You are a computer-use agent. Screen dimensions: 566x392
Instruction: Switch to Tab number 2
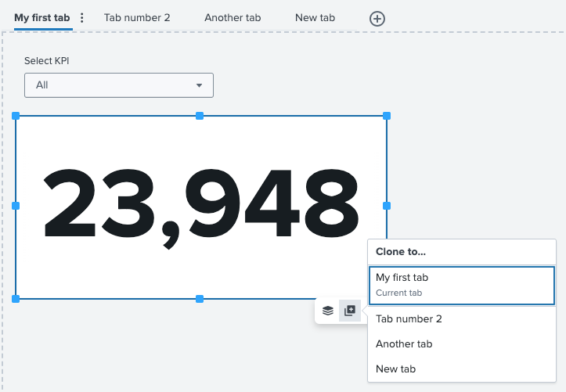(x=137, y=18)
